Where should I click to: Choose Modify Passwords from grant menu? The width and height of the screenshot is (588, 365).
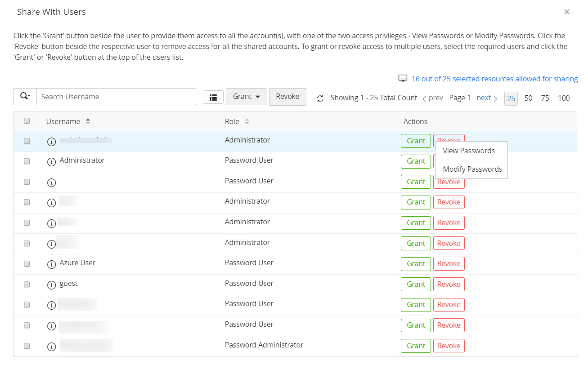click(x=472, y=169)
